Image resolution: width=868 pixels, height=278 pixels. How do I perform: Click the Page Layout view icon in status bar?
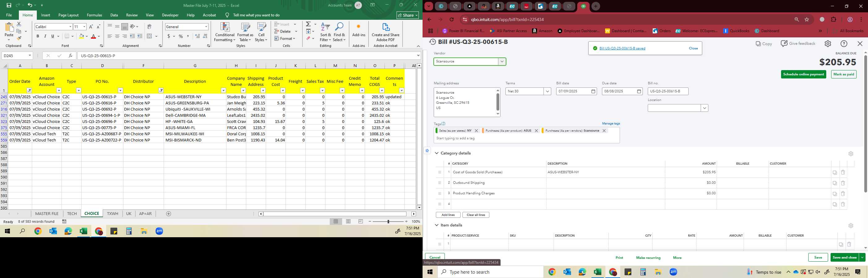348,221
